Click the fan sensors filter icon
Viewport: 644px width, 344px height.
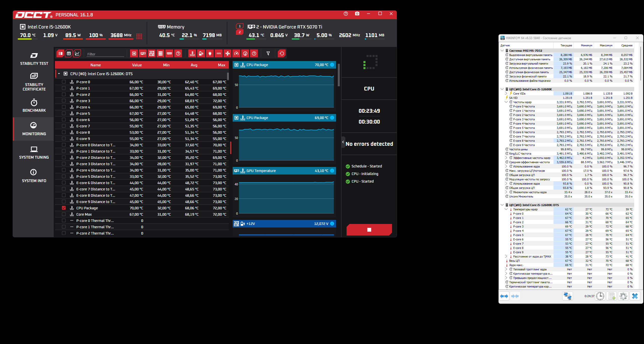point(227,53)
